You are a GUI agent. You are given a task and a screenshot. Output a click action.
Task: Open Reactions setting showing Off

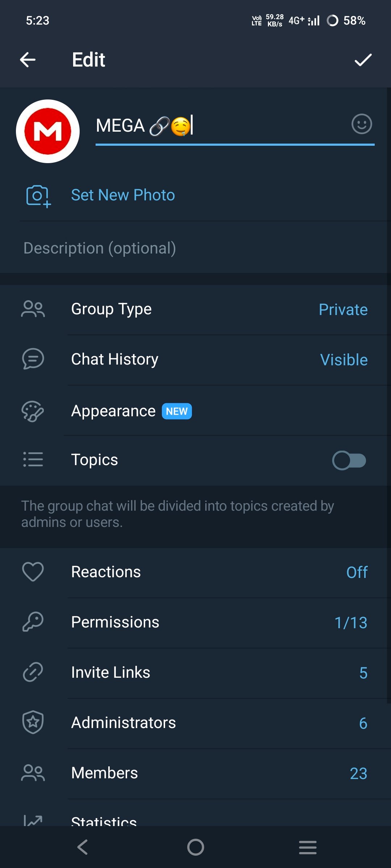195,572
